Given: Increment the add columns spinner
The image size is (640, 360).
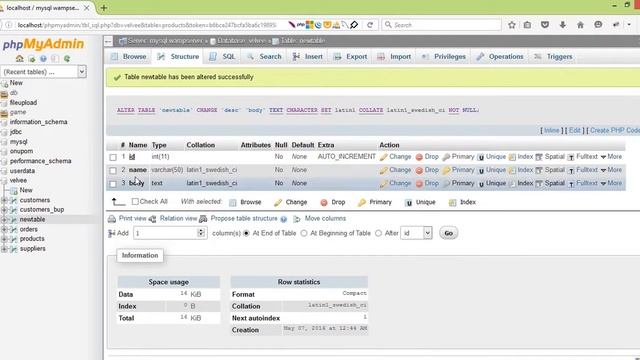Looking at the screenshot, I should click(x=201, y=231).
